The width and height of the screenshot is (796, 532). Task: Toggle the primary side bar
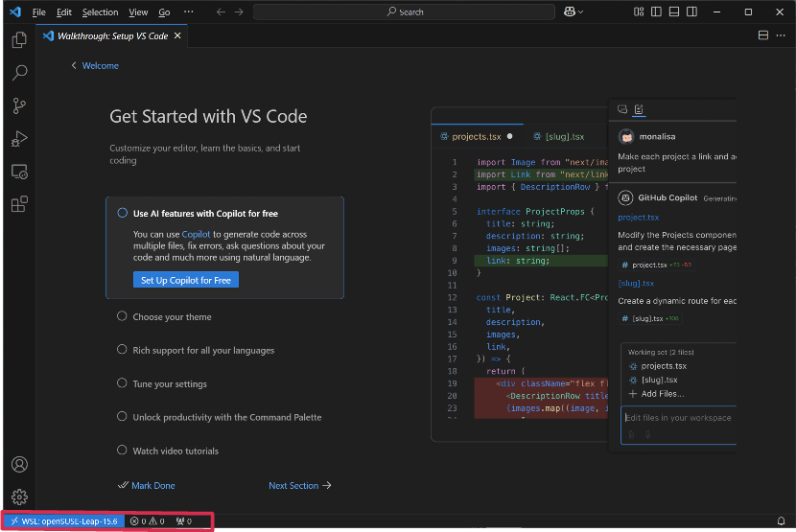pyautogui.click(x=656, y=12)
